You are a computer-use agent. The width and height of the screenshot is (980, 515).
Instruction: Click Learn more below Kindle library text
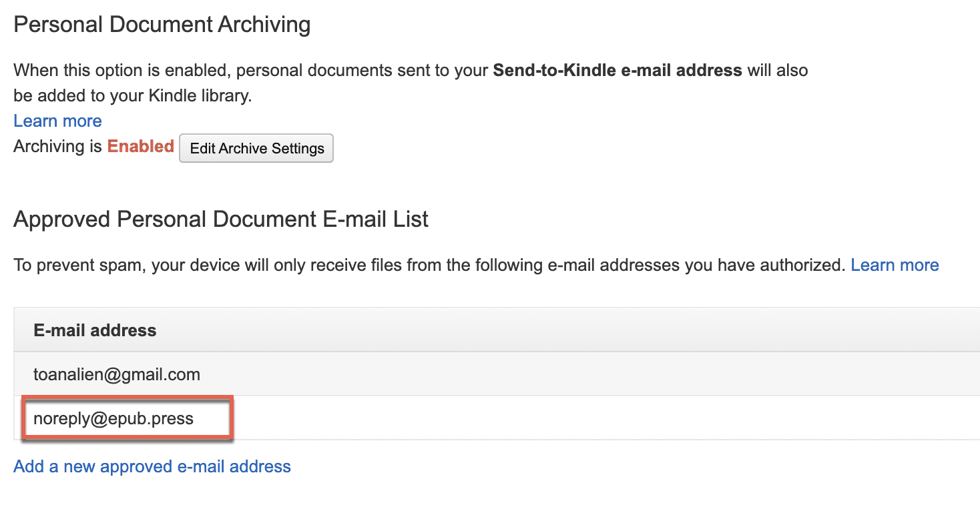[57, 121]
